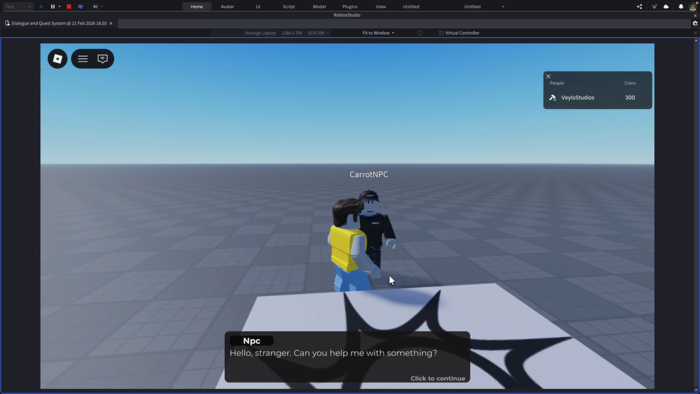Close the player leaderboard panel
Image resolution: width=700 pixels, height=394 pixels.
click(x=548, y=76)
